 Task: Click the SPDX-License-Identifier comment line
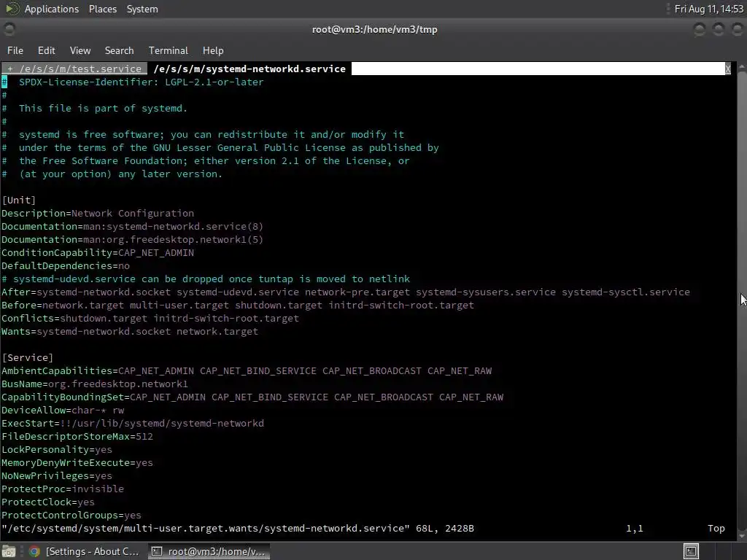pyautogui.click(x=133, y=82)
